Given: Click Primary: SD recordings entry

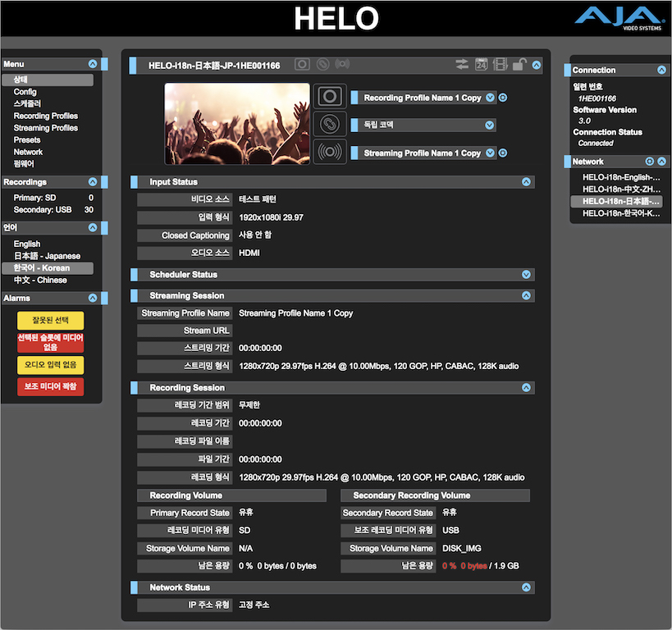Looking at the screenshot, I should (53, 198).
